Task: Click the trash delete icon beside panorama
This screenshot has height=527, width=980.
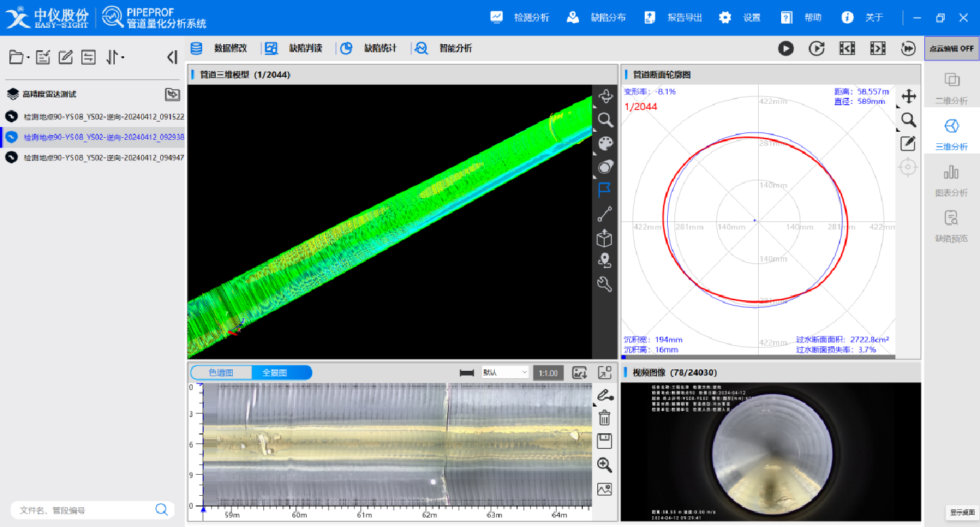Action: pyautogui.click(x=605, y=418)
